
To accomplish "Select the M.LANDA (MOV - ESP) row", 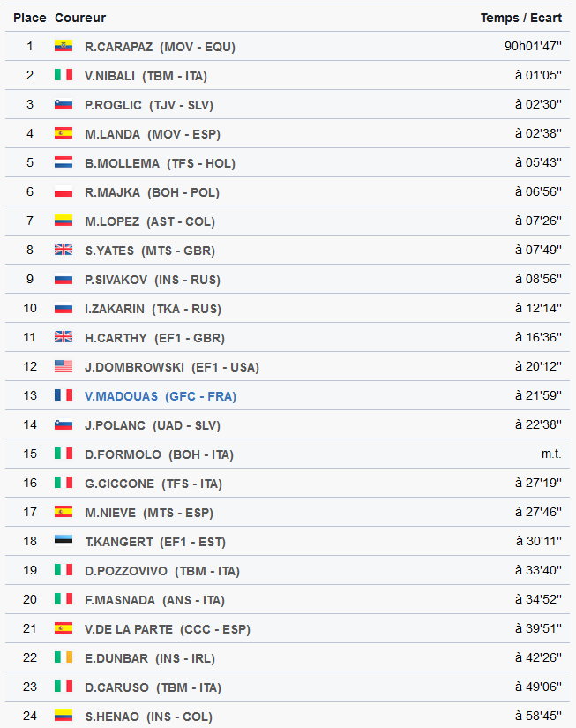I will (288, 134).
